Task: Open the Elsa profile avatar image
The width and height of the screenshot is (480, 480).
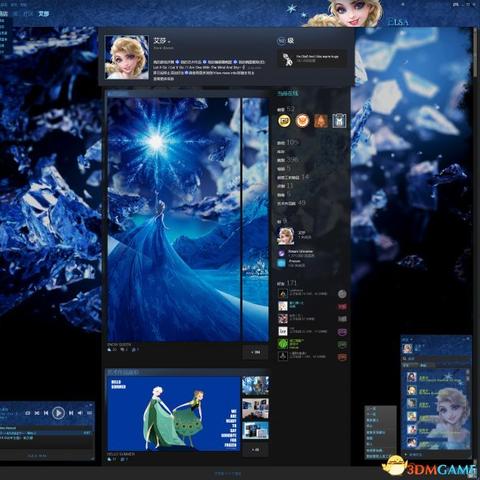Action: pos(127,57)
